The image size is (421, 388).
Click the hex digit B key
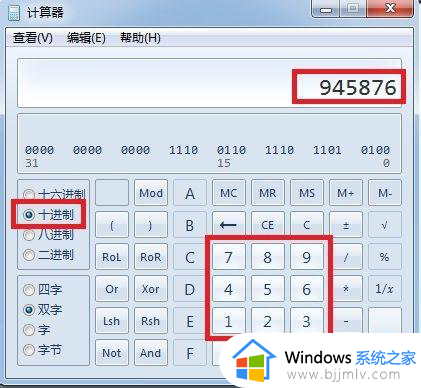[x=190, y=225]
